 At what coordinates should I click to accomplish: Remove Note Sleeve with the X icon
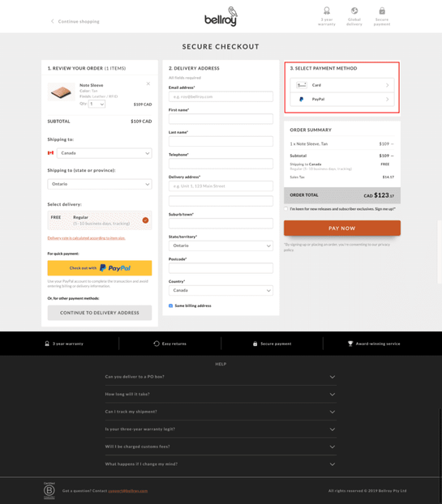pyautogui.click(x=148, y=83)
